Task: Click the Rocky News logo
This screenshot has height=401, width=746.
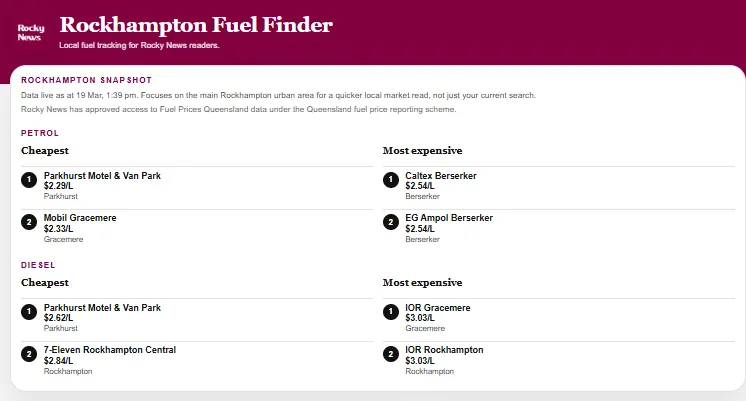Action: 31,32
